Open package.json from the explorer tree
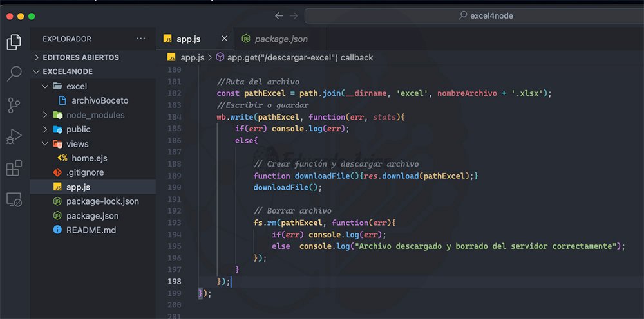The width and height of the screenshot is (644, 319). [x=93, y=215]
